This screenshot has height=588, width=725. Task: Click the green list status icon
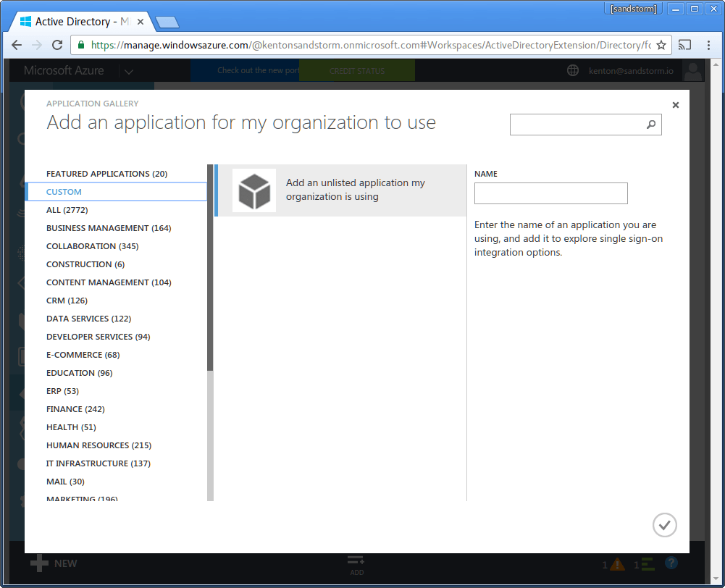(648, 564)
